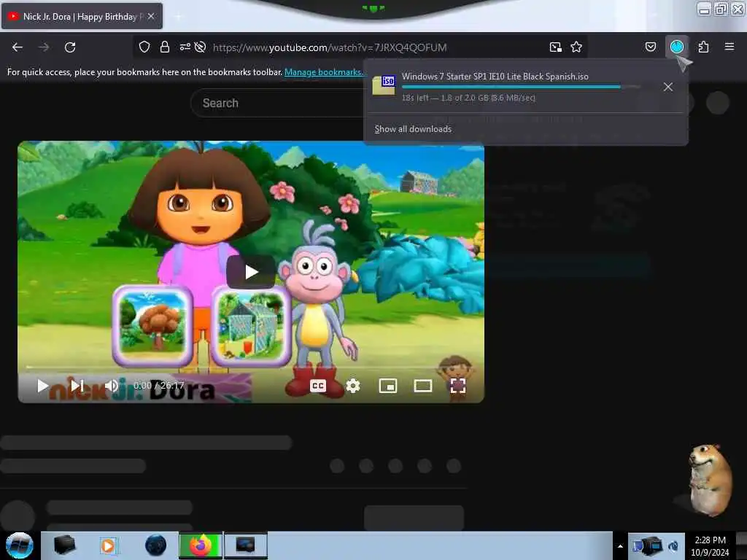Open the Windows Start button
The width and height of the screenshot is (747, 560).
pos(19,545)
